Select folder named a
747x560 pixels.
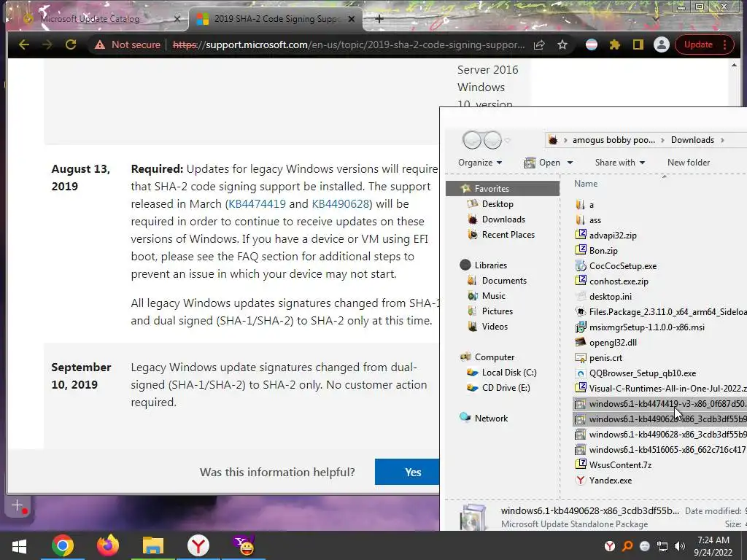(x=591, y=205)
